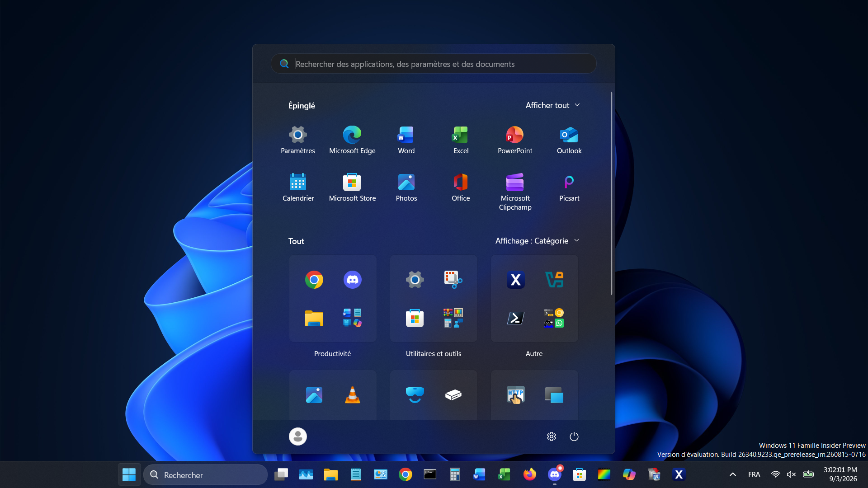Screen dimensions: 868x488
Task: Open Wi-Fi network status in tray
Action: (775, 474)
